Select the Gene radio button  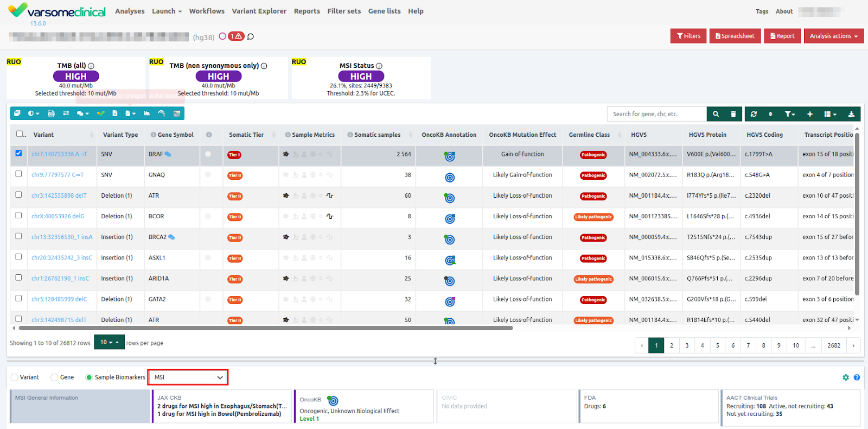54,377
